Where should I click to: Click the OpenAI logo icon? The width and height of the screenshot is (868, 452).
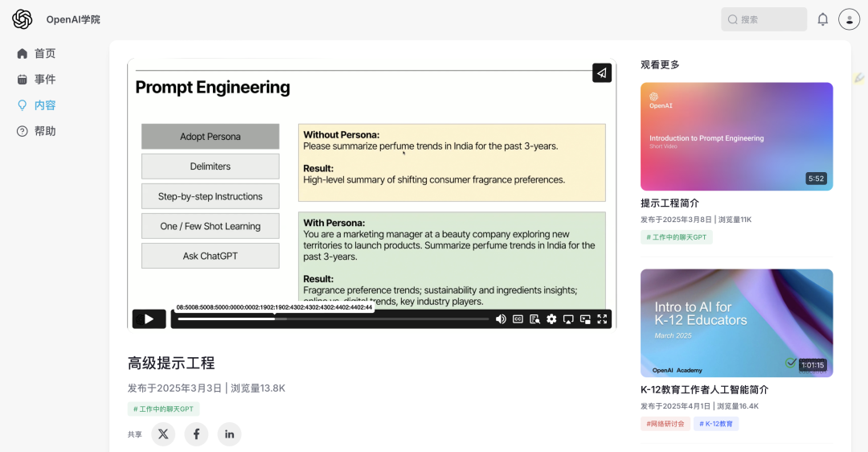click(x=23, y=19)
